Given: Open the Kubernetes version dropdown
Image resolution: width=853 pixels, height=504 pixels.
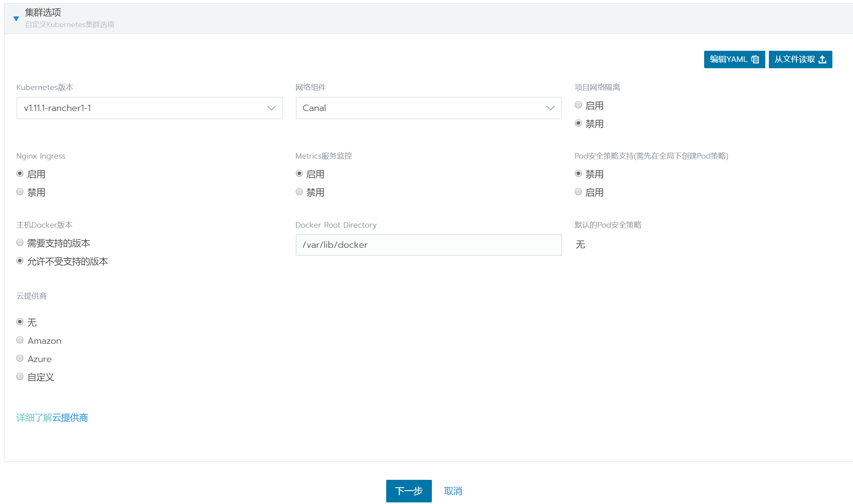Looking at the screenshot, I should point(149,108).
